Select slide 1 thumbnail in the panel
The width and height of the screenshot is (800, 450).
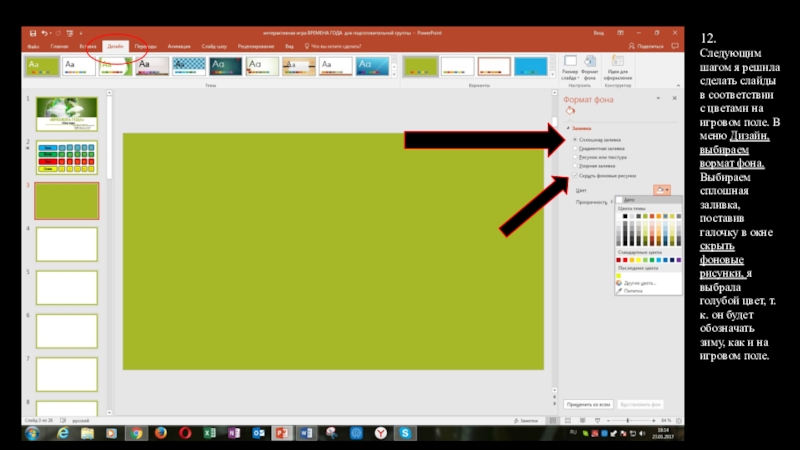(x=67, y=114)
